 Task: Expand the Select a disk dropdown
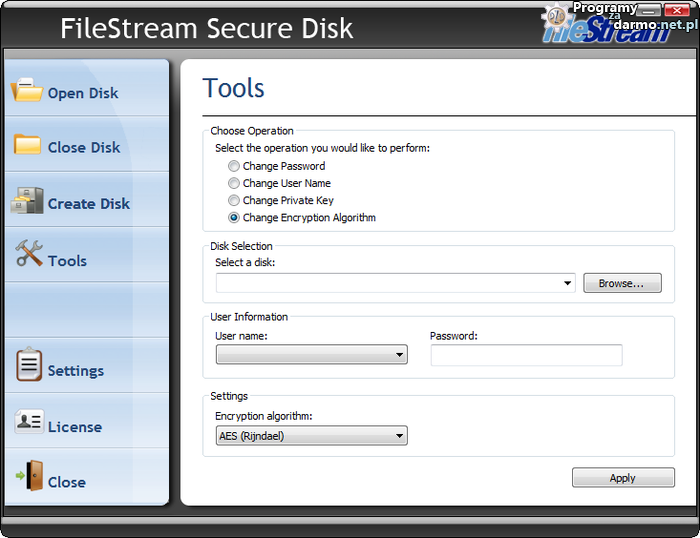[568, 284]
